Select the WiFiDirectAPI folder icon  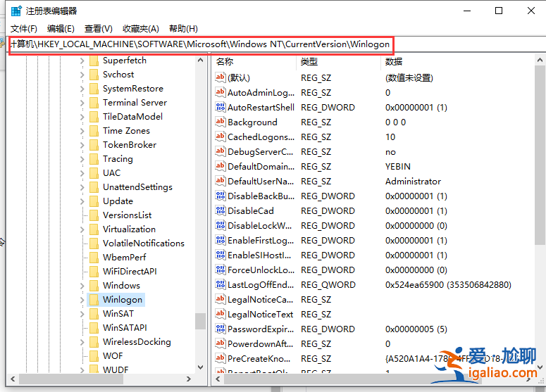tap(94, 272)
